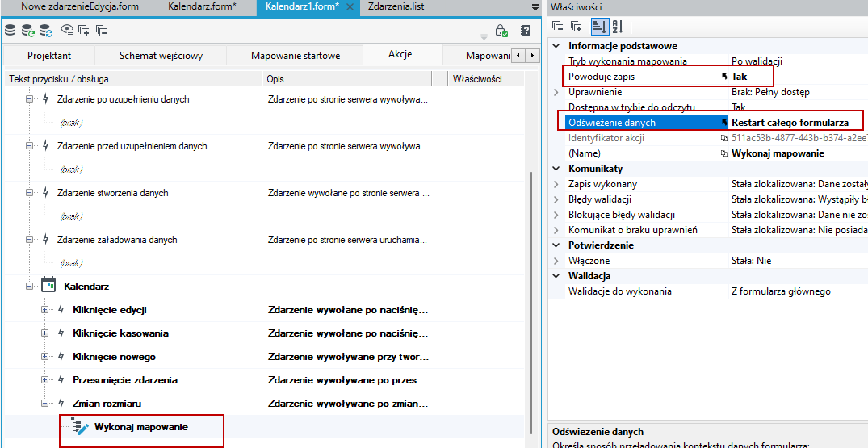Expand all action nodes in left toolbar
Screen dimensions: 868x448
[84, 30]
